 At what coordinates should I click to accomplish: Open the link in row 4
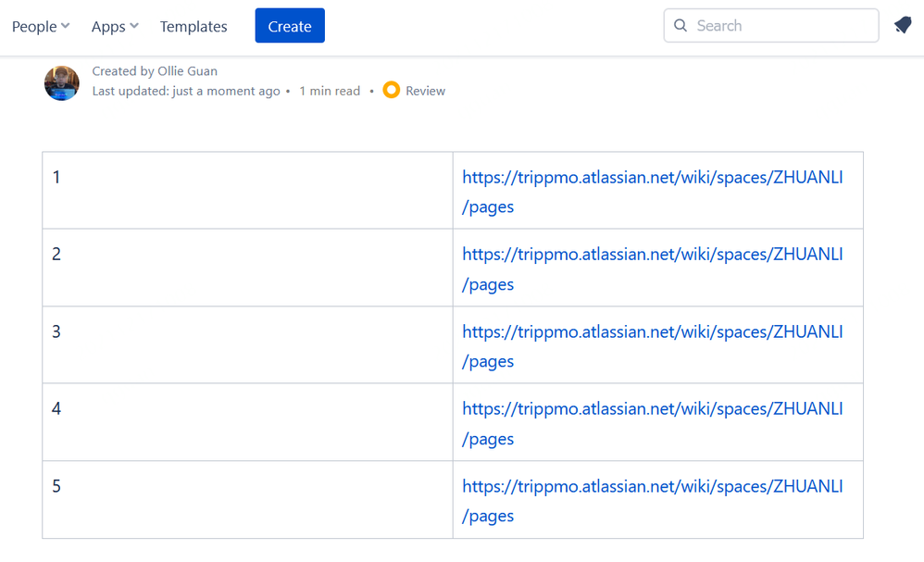(653, 423)
